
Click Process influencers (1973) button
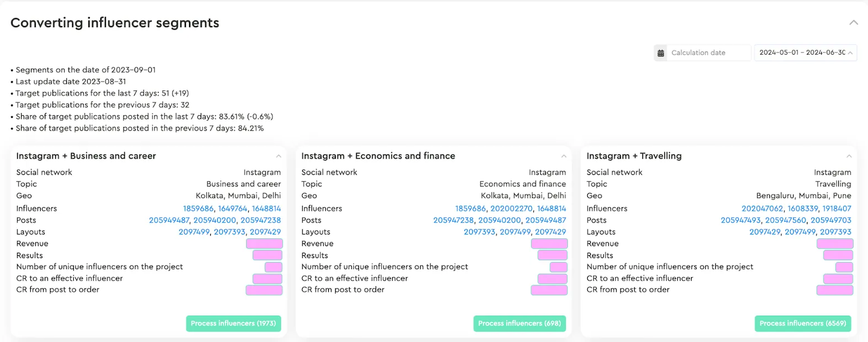point(233,323)
